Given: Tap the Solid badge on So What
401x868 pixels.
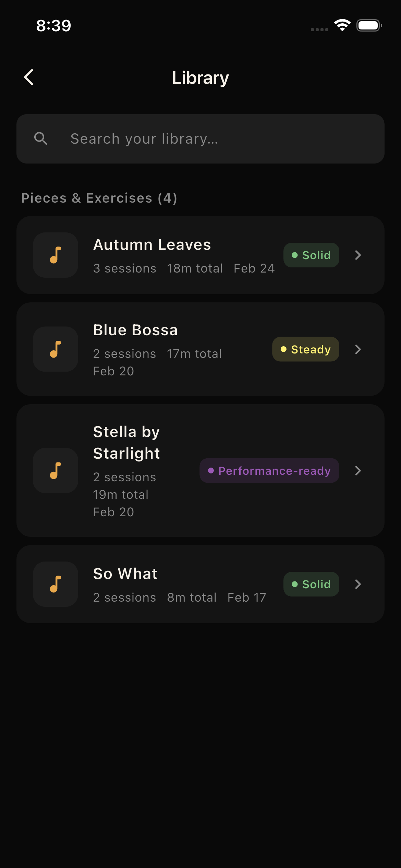Looking at the screenshot, I should [311, 584].
